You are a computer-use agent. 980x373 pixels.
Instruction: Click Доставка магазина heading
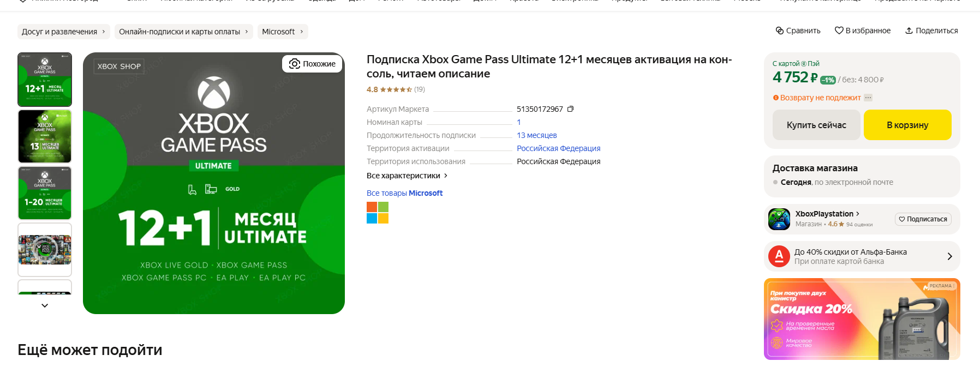coord(815,168)
